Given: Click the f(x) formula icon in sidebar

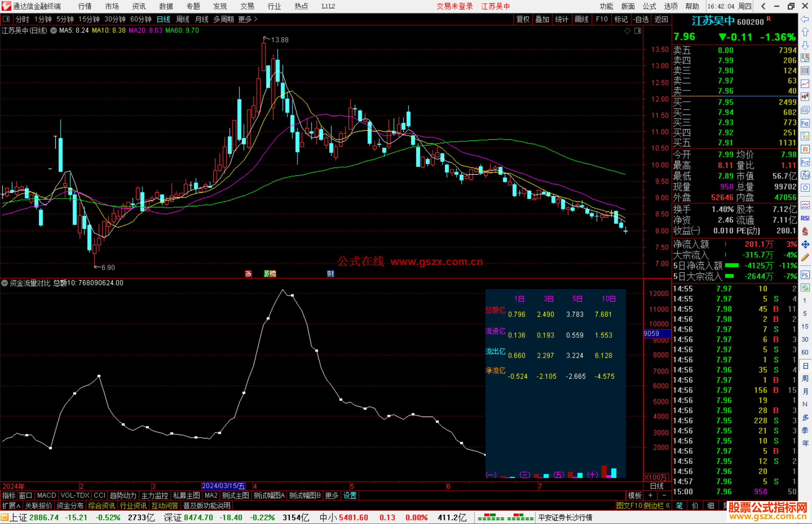Looking at the screenshot, I should point(805,175).
